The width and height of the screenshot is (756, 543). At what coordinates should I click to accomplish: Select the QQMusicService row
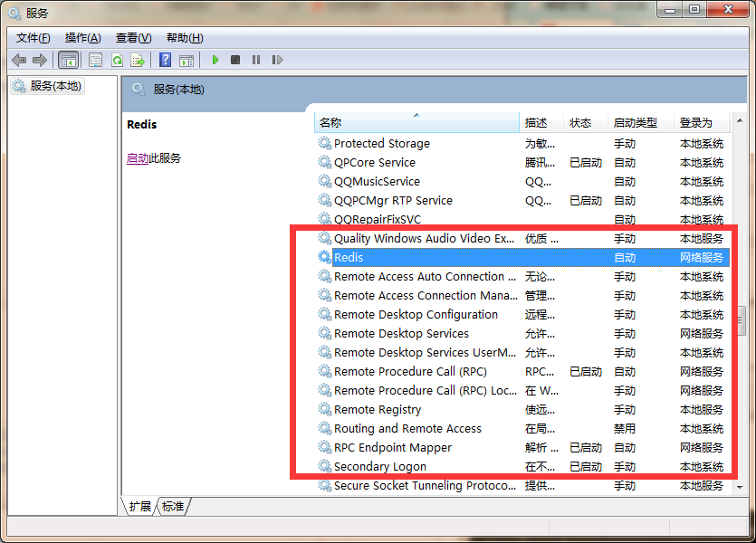coord(522,182)
